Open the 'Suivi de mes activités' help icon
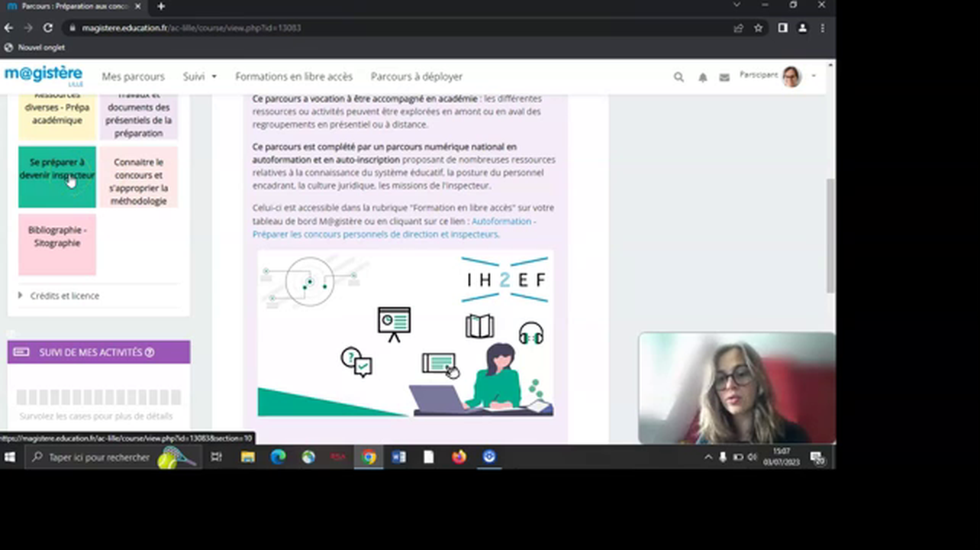 pyautogui.click(x=150, y=352)
